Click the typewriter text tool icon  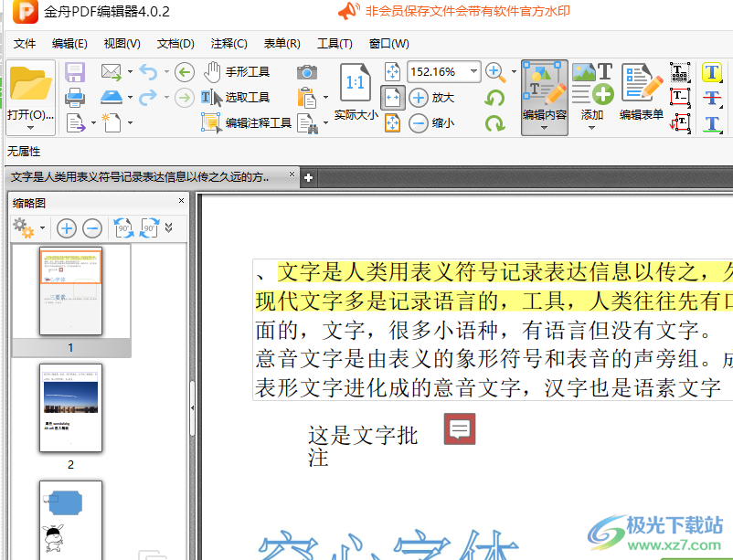(680, 72)
